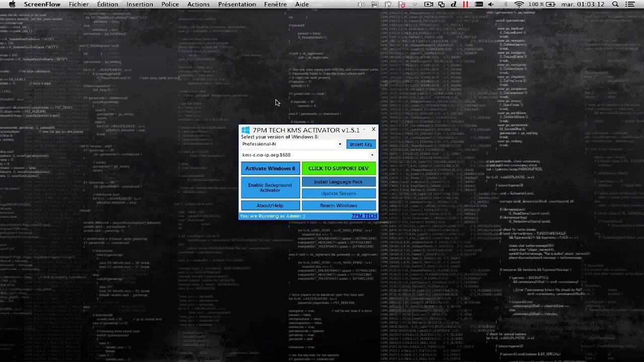Expand the Windows 8 version dropdown arrow
644x362 pixels.
340,145
